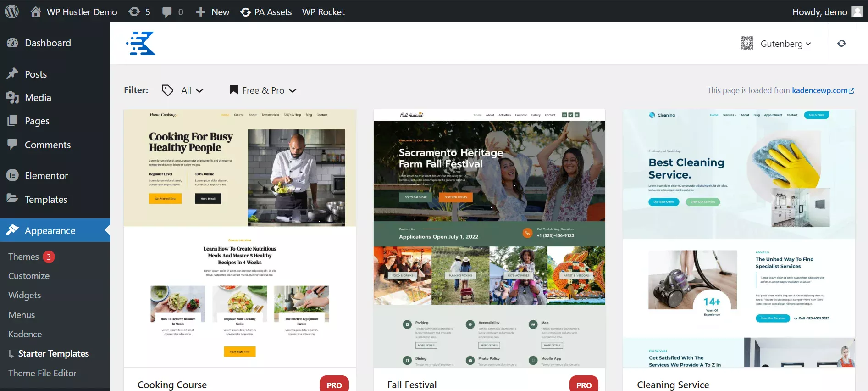This screenshot has height=391, width=868.
Task: Click the demo user avatar icon
Action: (x=857, y=11)
